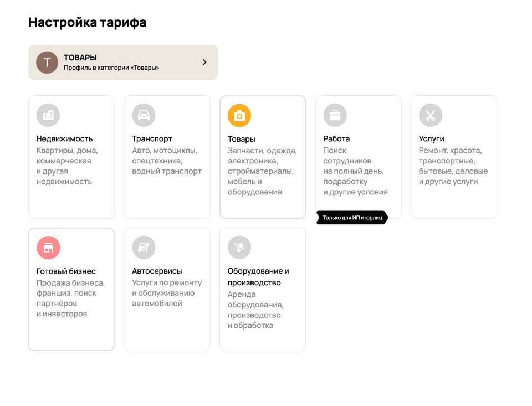Open the Автосервисы category title
Image resolution: width=532 pixels, height=406 pixels.
tap(157, 271)
